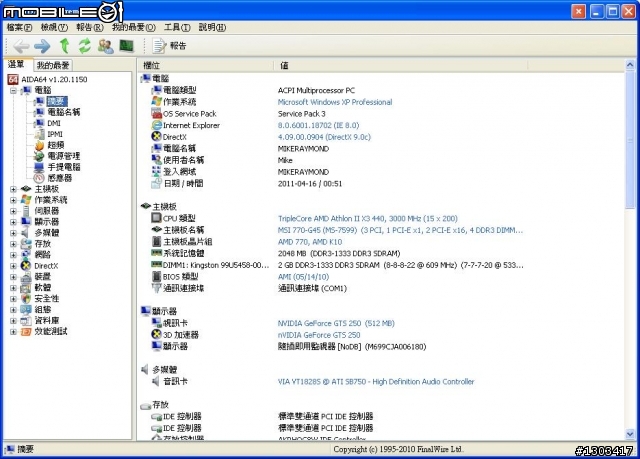The image size is (640, 459).
Task: Open the Microsoft Windows XP Professional link
Action: click(335, 102)
